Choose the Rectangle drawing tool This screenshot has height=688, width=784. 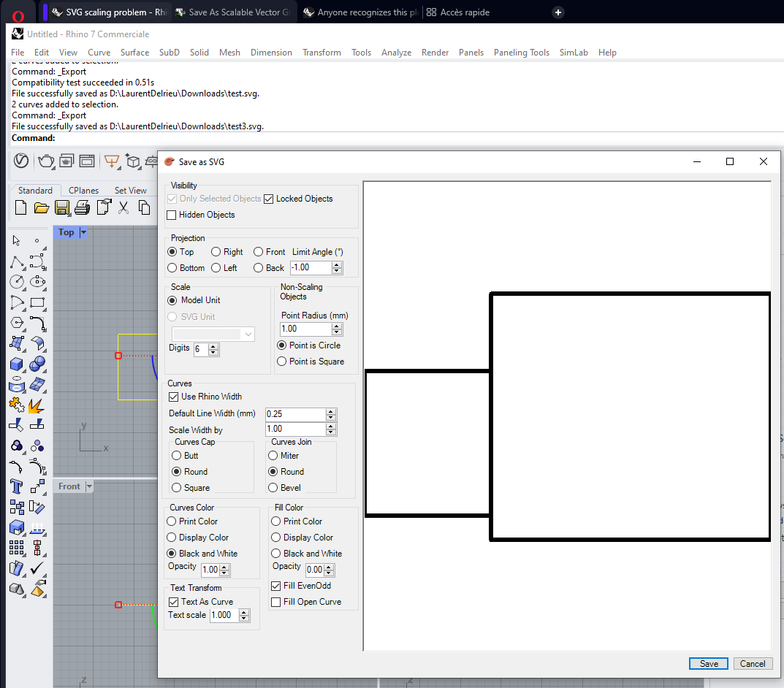point(38,302)
